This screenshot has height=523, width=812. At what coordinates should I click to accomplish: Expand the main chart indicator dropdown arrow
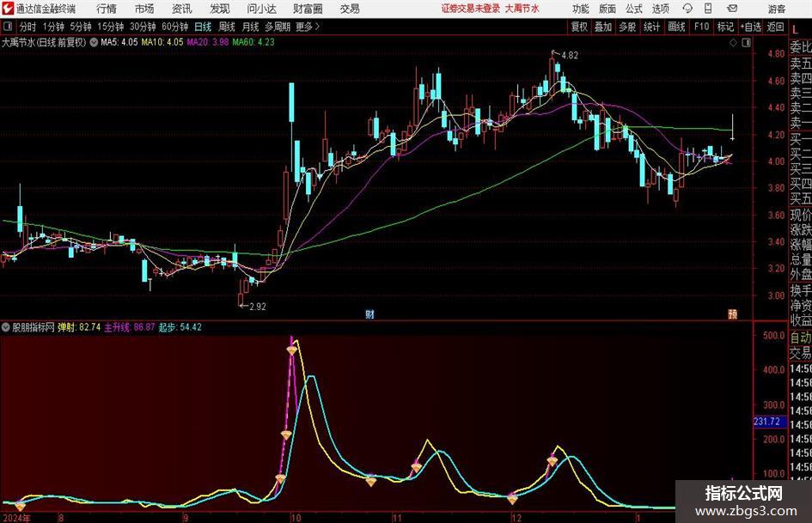pos(94,42)
